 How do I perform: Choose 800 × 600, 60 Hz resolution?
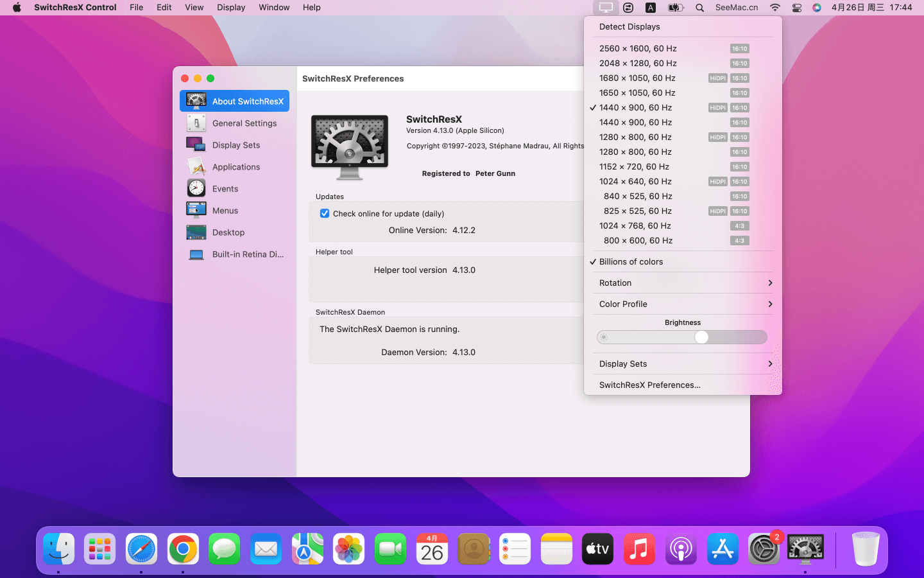coord(683,240)
